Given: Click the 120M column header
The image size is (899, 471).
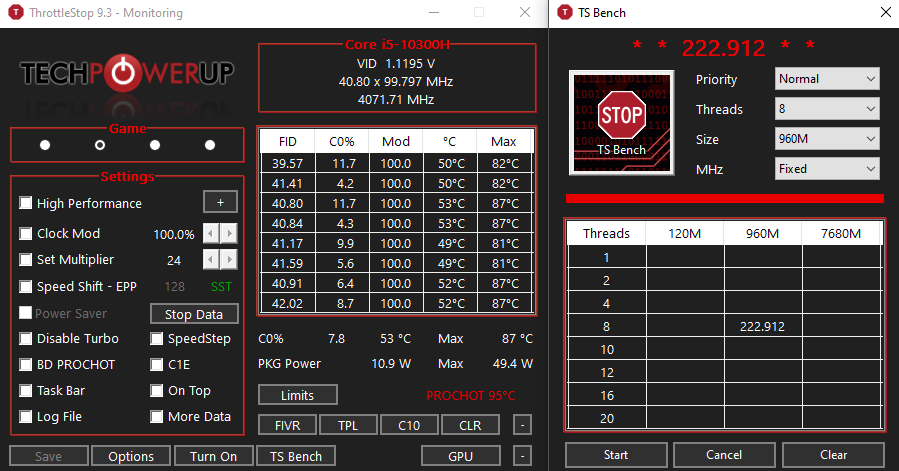Looking at the screenshot, I should pos(685,233).
